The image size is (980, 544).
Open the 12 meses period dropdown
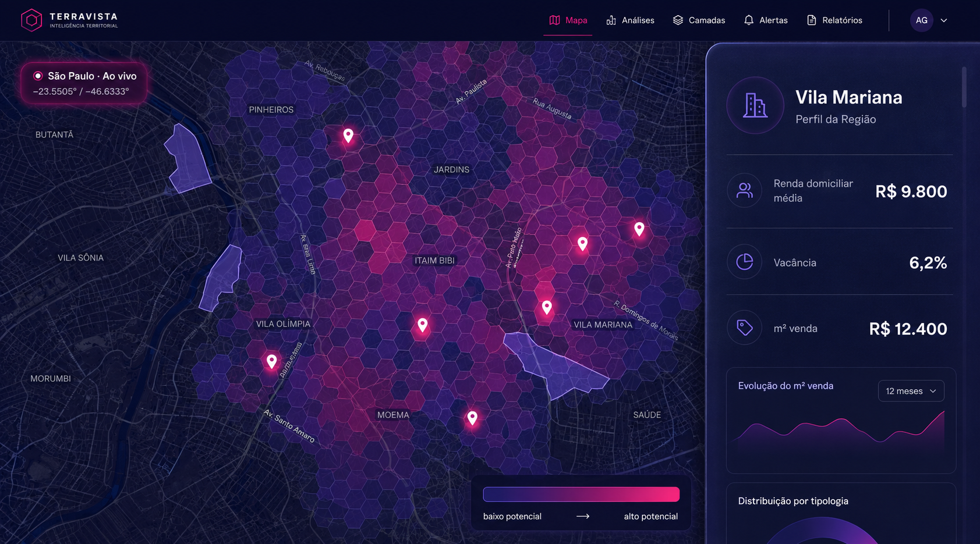pos(911,391)
